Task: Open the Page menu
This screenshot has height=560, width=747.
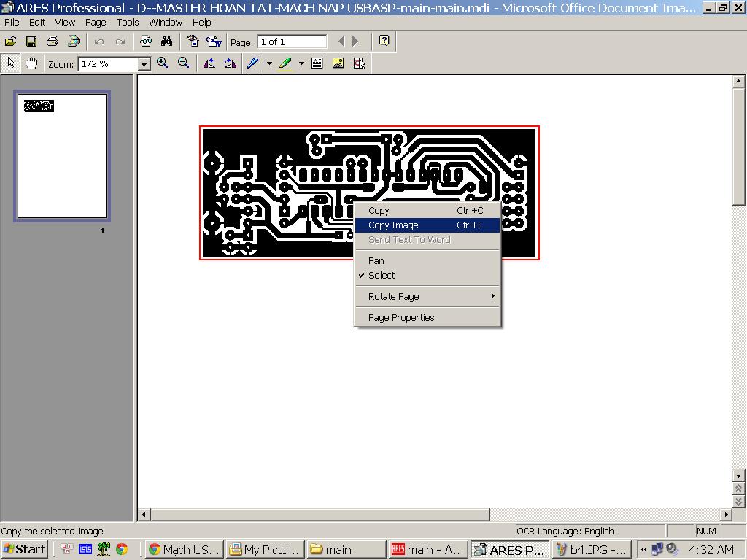Action: click(x=96, y=23)
